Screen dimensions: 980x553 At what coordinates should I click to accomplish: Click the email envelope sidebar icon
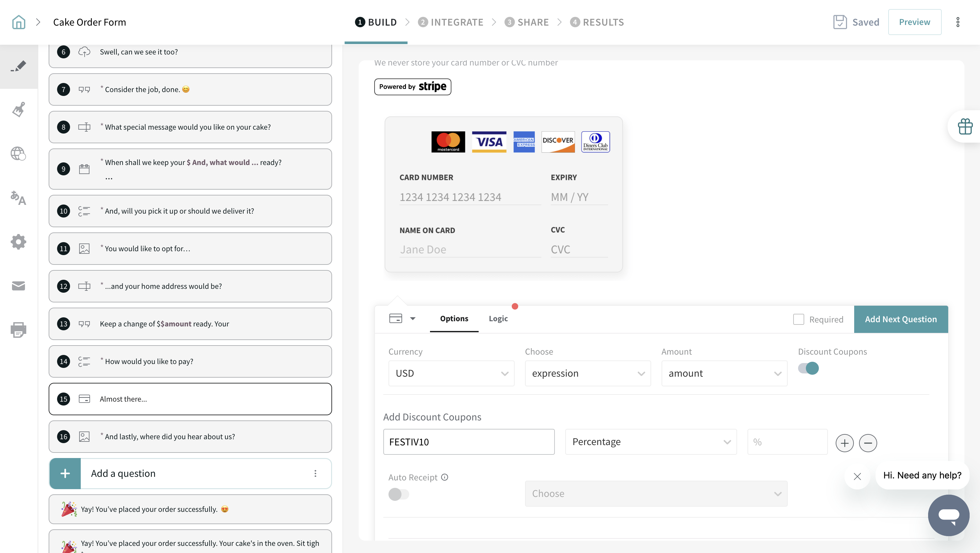click(18, 286)
